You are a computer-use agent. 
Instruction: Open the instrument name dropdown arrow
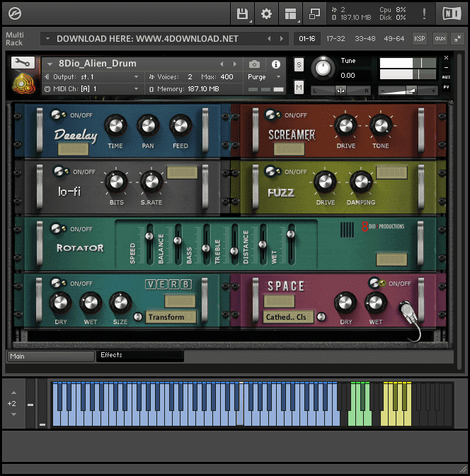pyautogui.click(x=50, y=64)
